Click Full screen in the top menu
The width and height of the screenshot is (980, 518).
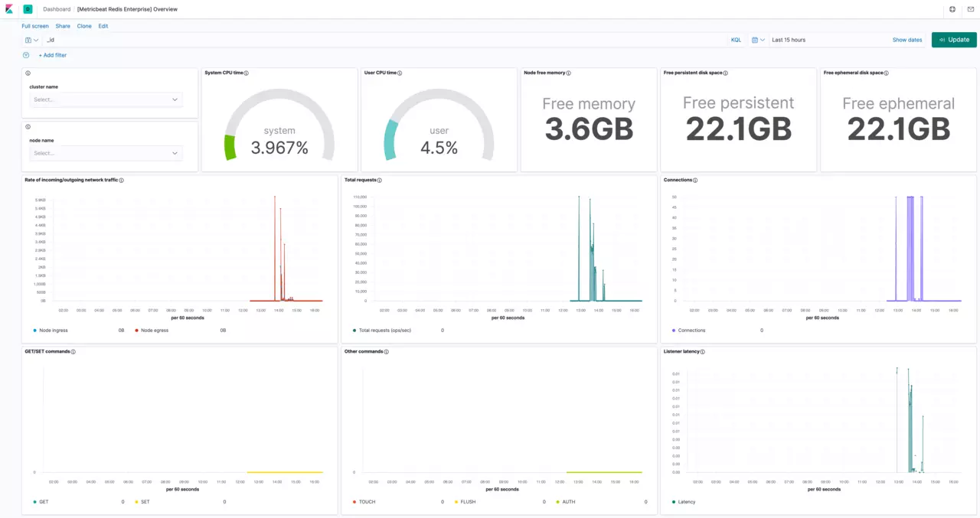35,26
